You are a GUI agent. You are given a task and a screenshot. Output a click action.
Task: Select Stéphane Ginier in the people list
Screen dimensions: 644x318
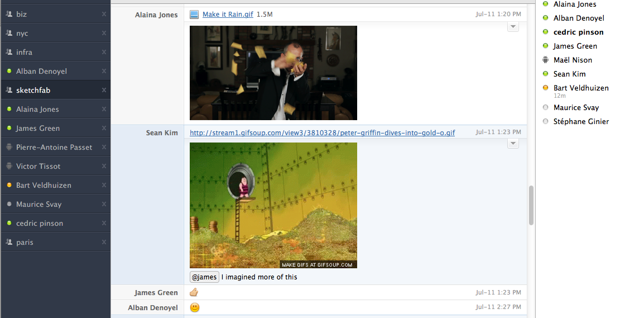pos(581,121)
